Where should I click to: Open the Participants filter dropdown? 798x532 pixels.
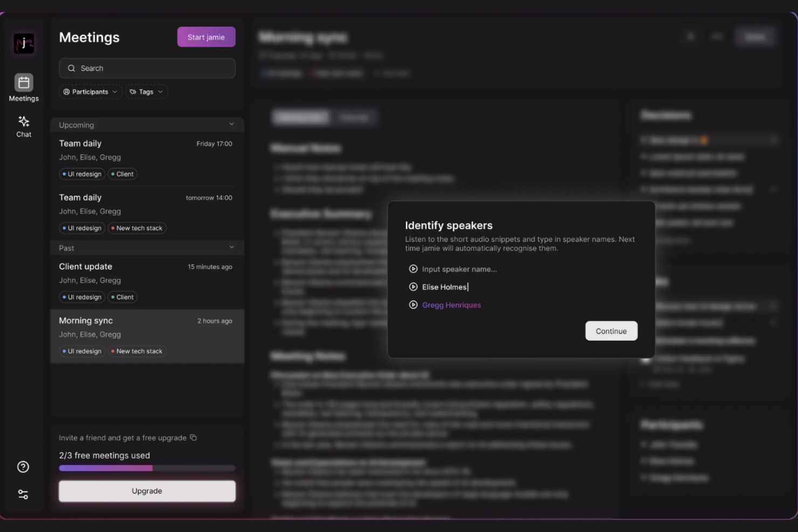coord(90,92)
